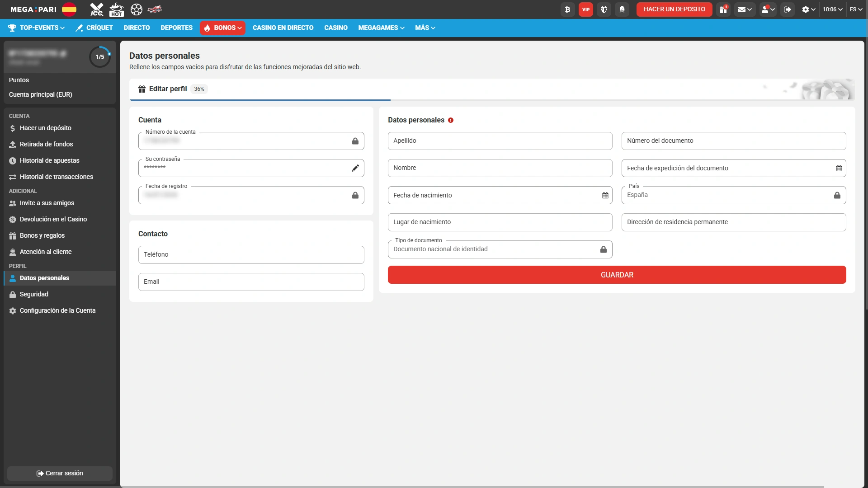This screenshot has height=488, width=868.
Task: Click lock icon in Tipo de documento
Action: (604, 249)
